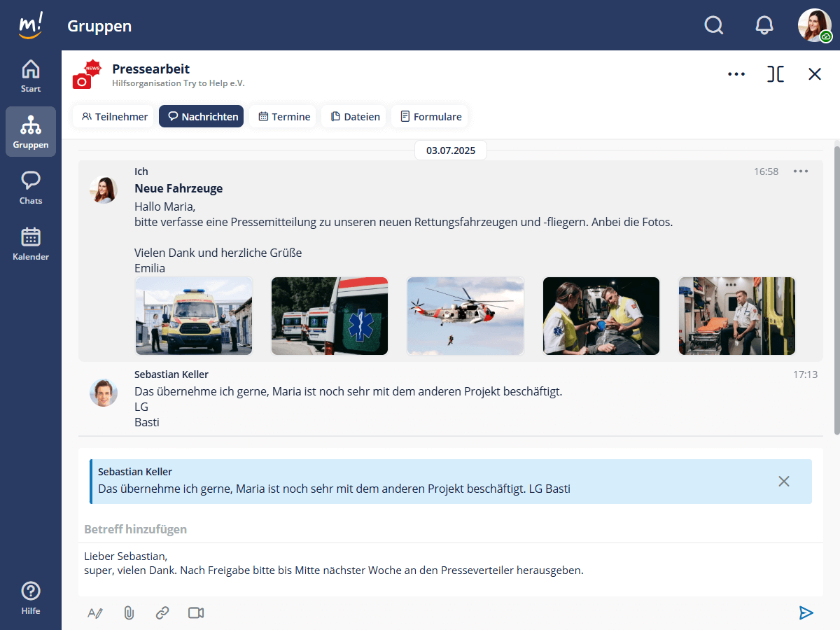Click the Neue Fahrzeuge message subject
Image resolution: width=840 pixels, height=630 pixels.
pos(178,188)
